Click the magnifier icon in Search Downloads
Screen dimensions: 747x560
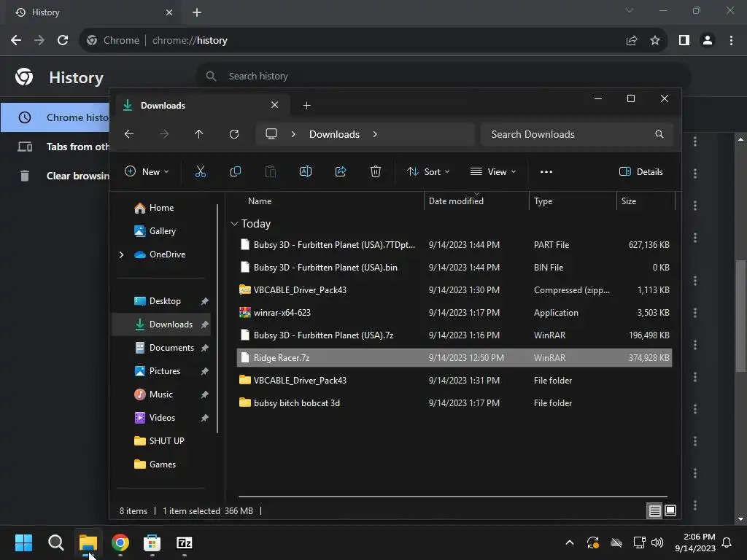tap(659, 134)
